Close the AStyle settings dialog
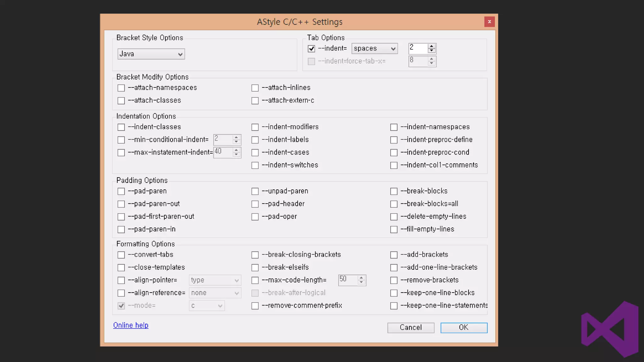Viewport: 644px width, 362px height. click(489, 22)
